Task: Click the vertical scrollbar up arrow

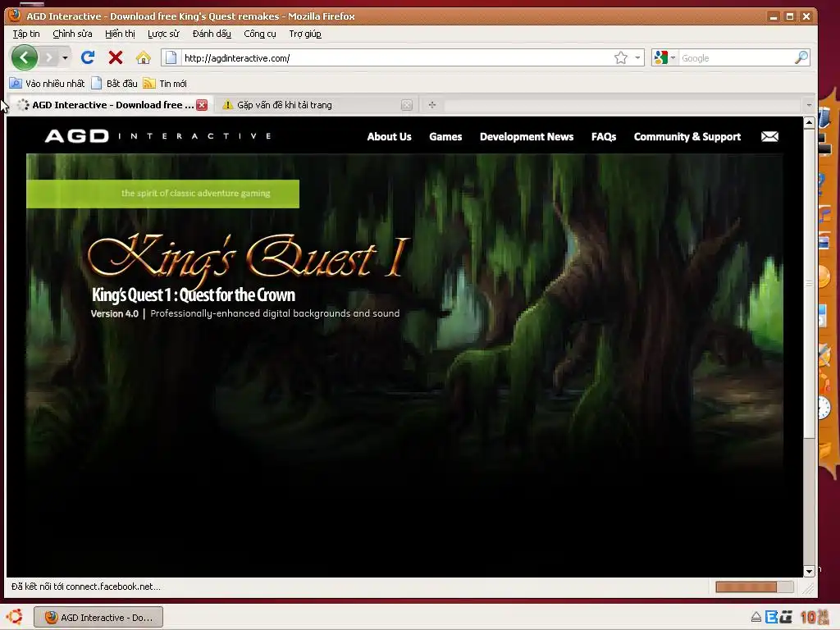Action: click(809, 123)
